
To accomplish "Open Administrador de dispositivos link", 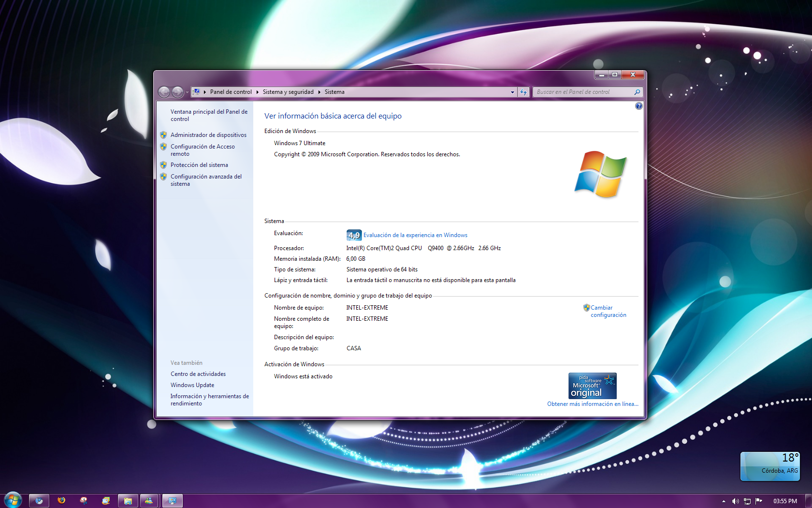I will (208, 135).
